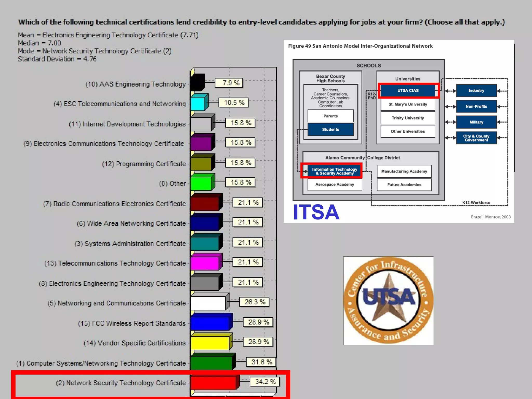The height and width of the screenshot is (399, 532).
Task: Click the 34.2 % value label
Action: click(265, 382)
